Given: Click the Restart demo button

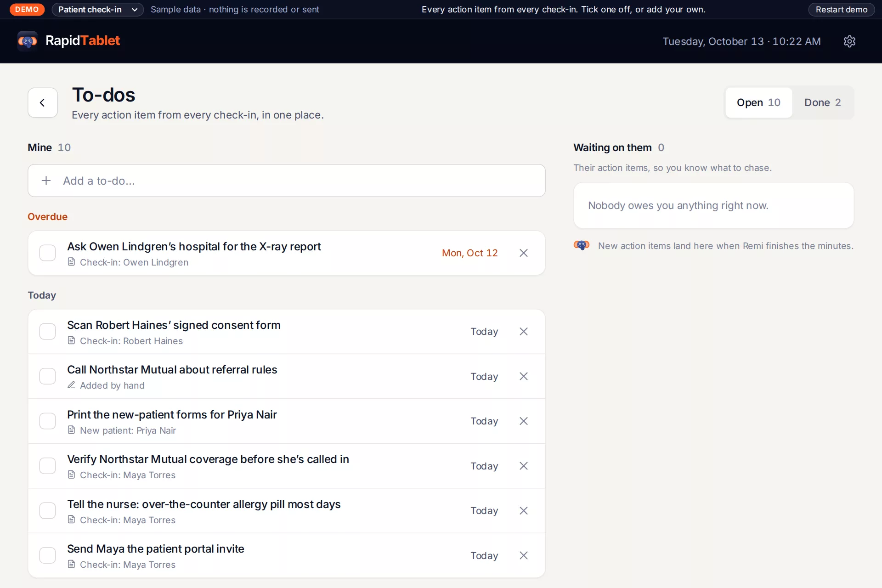Looking at the screenshot, I should pos(842,10).
